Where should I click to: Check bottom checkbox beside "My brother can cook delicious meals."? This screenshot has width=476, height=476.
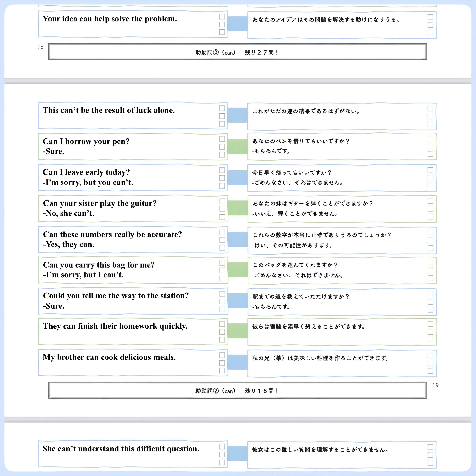[222, 371]
